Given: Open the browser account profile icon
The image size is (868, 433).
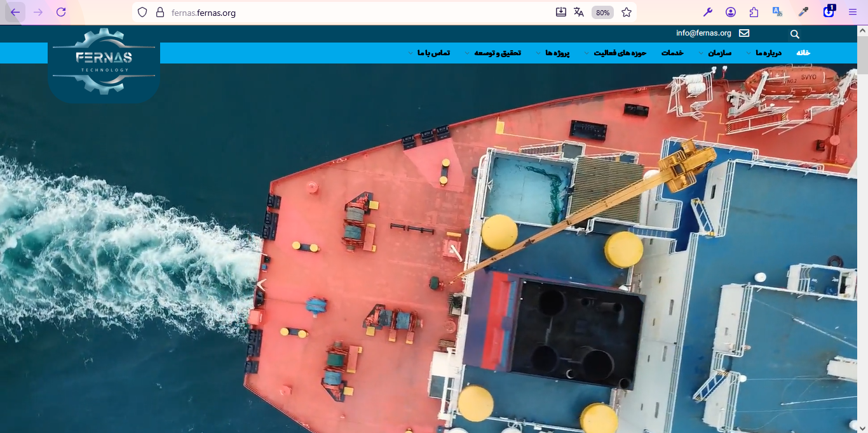Looking at the screenshot, I should pos(731,12).
